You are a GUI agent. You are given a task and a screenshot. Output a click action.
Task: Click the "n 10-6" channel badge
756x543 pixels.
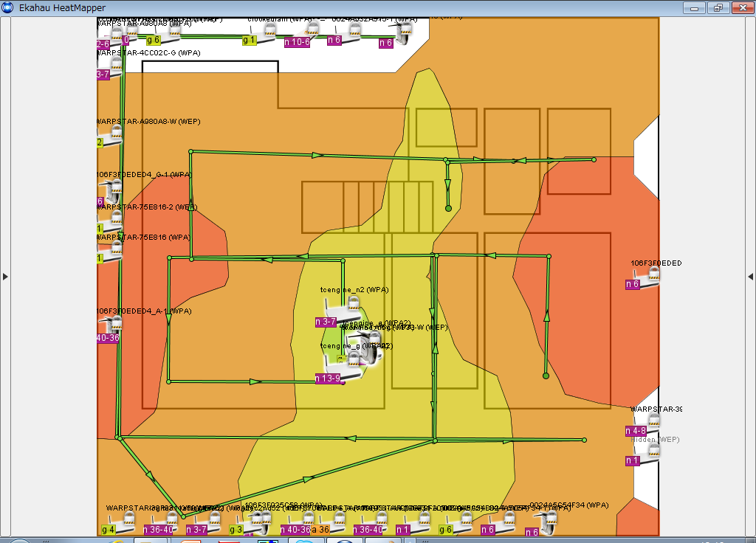[298, 42]
